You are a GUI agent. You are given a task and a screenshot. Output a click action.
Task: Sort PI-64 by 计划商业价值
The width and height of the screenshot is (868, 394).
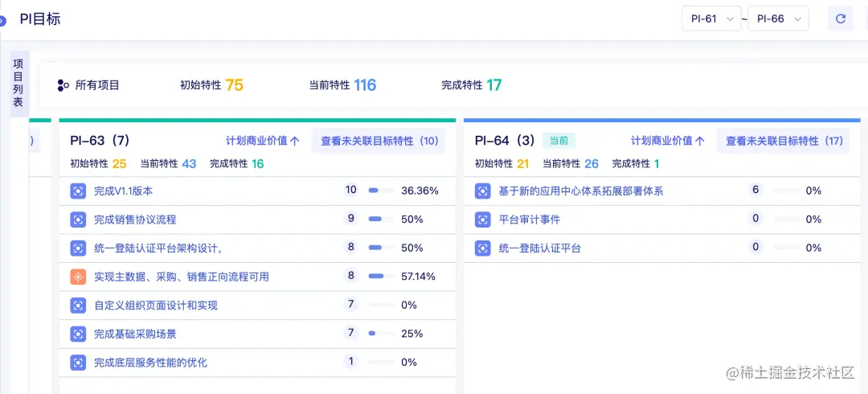tap(668, 141)
